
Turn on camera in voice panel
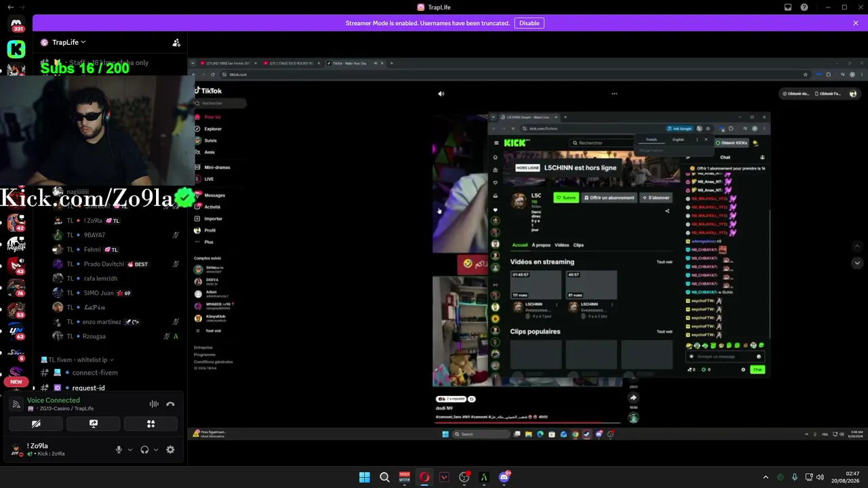36,424
